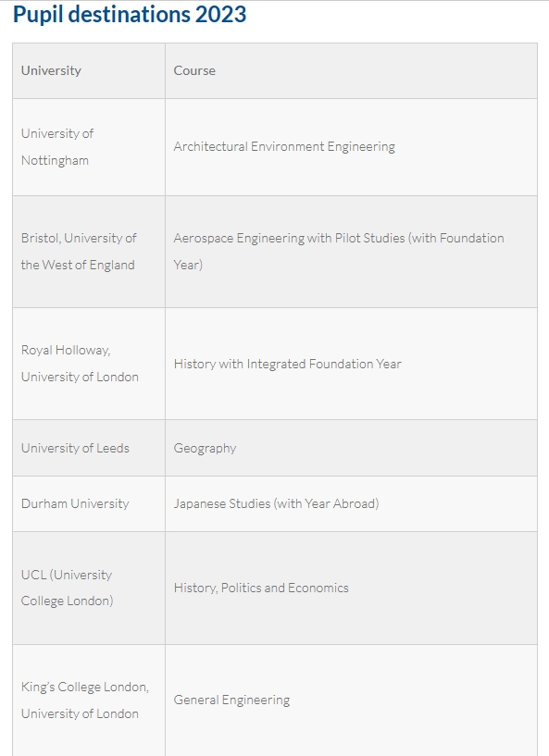Click the word Year) in Aerospace row

click(188, 265)
